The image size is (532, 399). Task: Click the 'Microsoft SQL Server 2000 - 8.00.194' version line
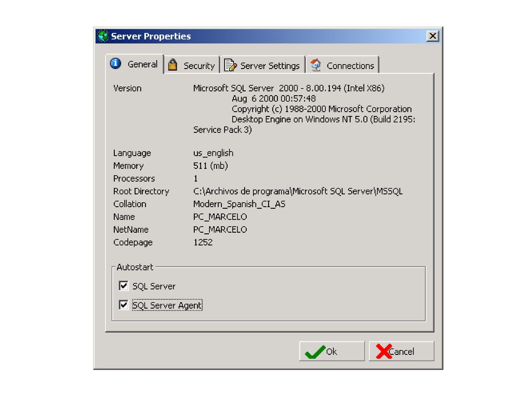pyautogui.click(x=289, y=88)
